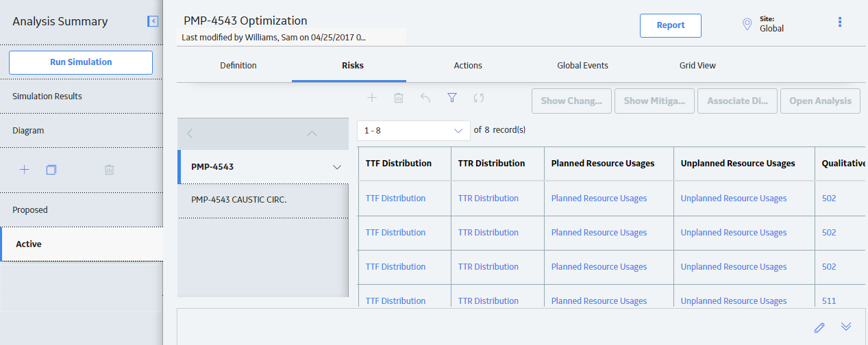Open the filter for risk records
Viewport: 868px width, 345px height.
point(452,98)
